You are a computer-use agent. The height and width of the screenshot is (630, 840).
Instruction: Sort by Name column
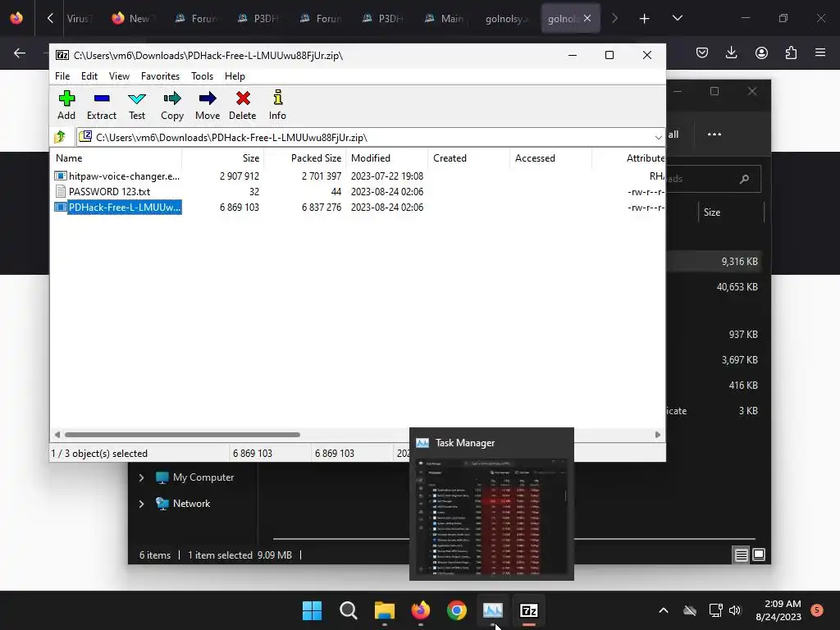coord(116,158)
